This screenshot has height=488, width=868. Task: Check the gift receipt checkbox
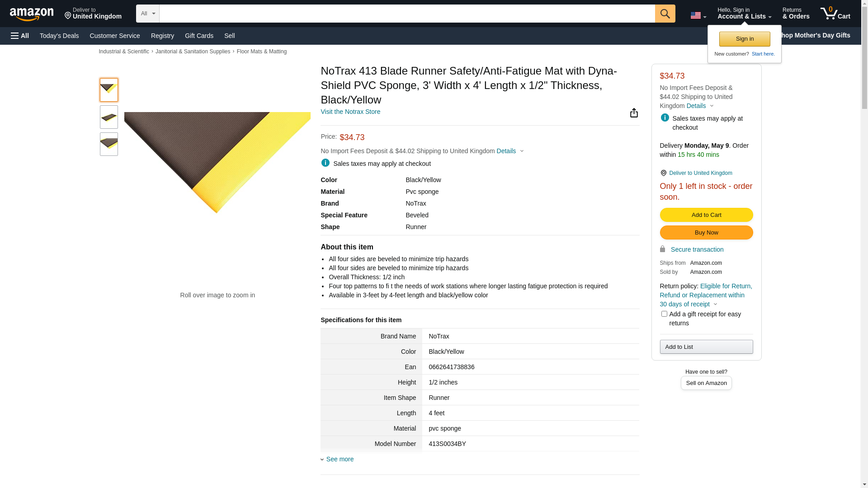tap(664, 314)
